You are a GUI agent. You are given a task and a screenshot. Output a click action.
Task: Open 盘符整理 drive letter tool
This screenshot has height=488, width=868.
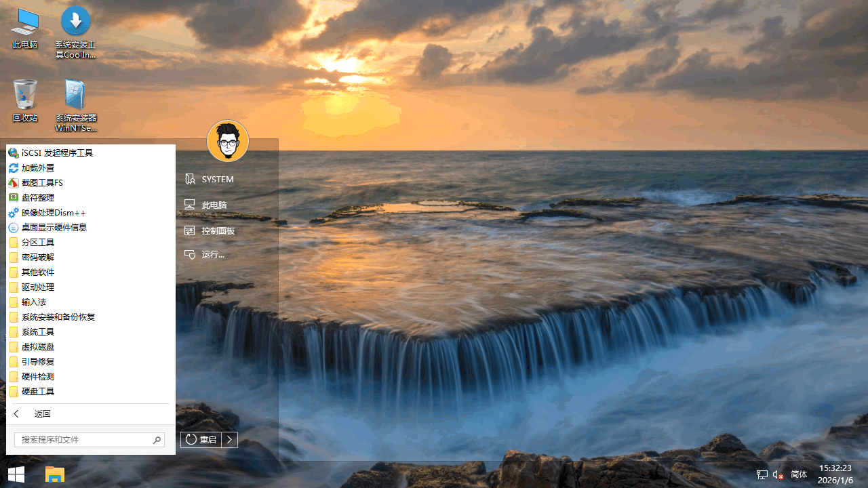[x=38, y=198]
